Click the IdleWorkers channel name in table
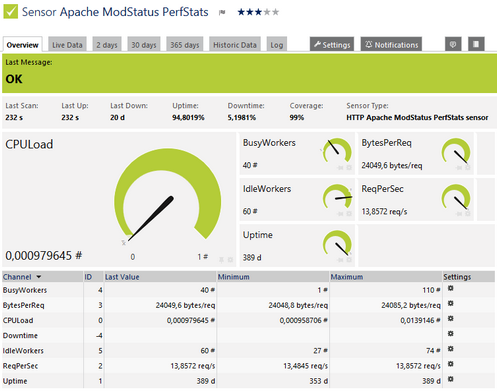 click(x=23, y=351)
